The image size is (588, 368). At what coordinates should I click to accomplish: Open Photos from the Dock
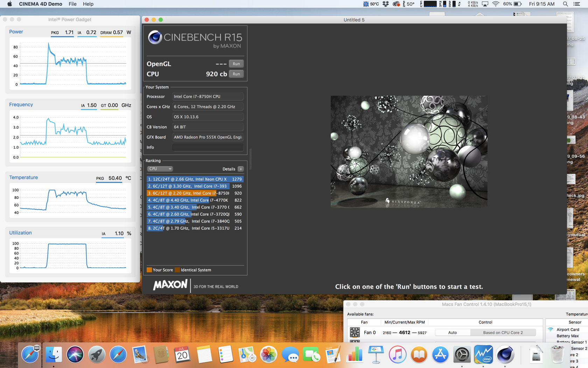point(268,355)
